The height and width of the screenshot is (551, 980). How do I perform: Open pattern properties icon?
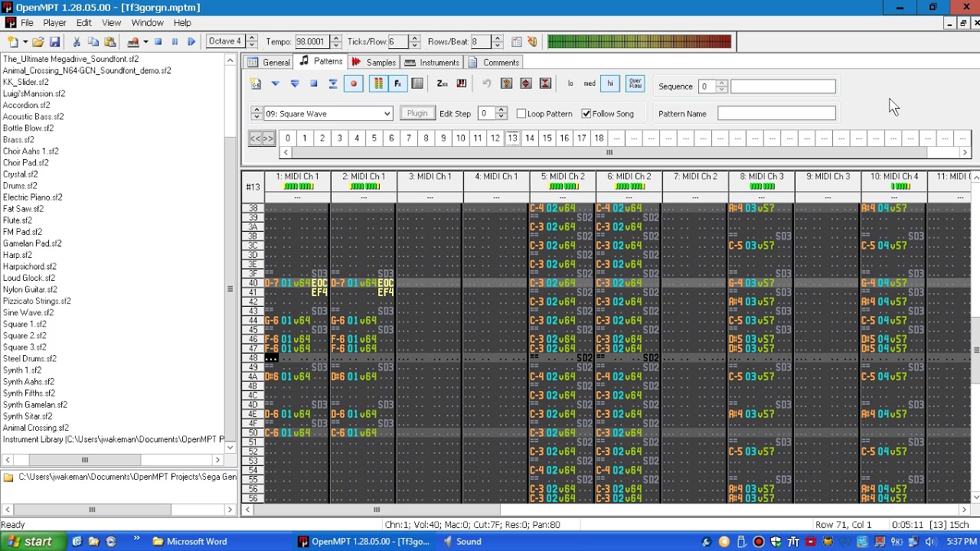pos(506,83)
